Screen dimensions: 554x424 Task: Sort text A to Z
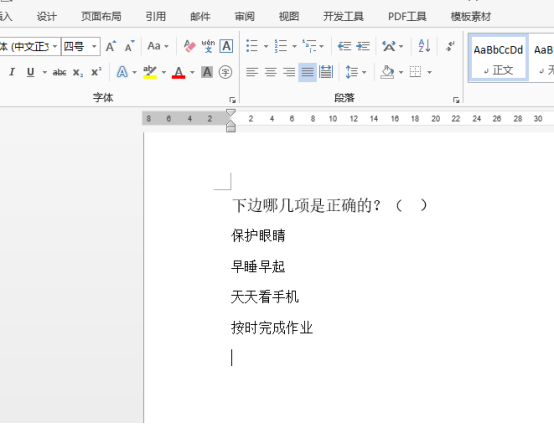click(424, 46)
